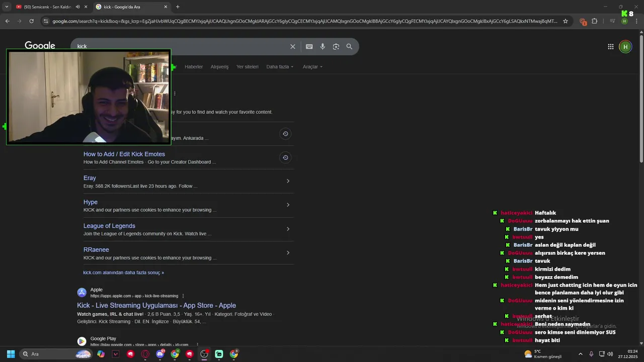Open Opera GX from the taskbar
This screenshot has width=644, height=362.
coord(145,354)
